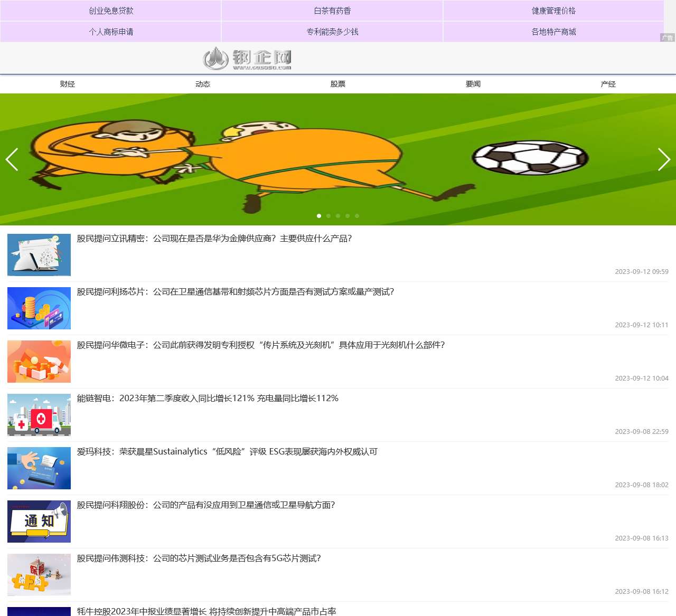This screenshot has height=616, width=676.
Task: Open the 动态 navigation tab
Action: coord(203,84)
